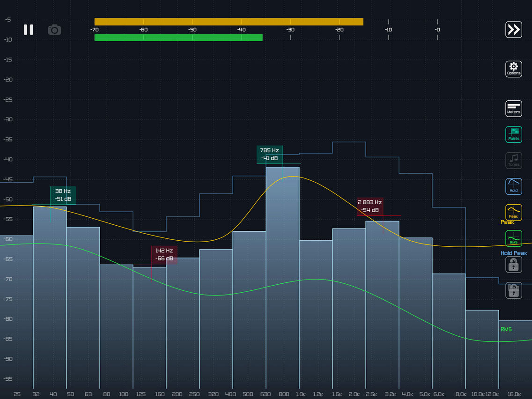This screenshot has height=399, width=532.
Task: Collapse the sidebar with double-arrow button
Action: point(514,30)
